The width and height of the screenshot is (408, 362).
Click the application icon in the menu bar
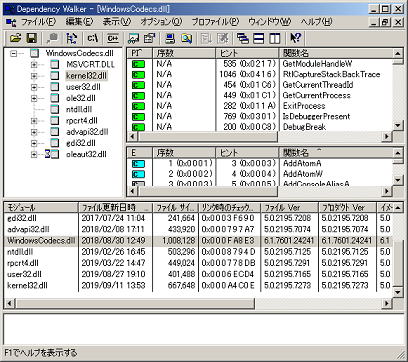point(11,22)
